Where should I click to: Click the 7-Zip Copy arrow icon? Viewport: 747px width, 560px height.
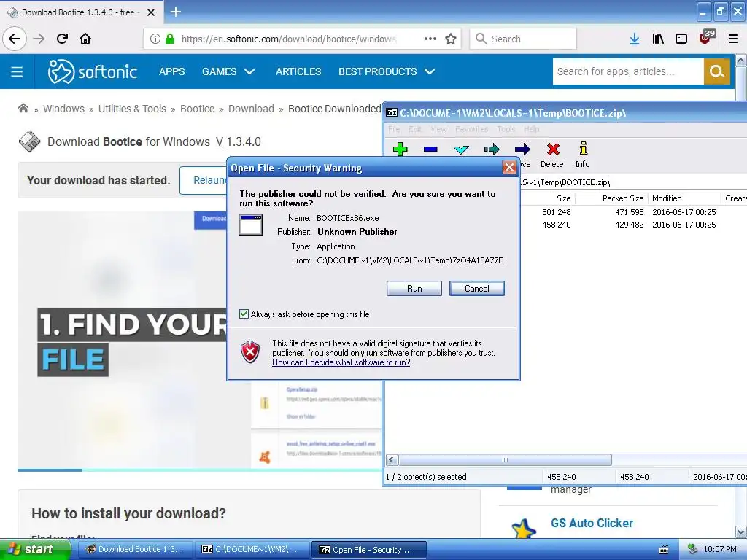tap(492, 149)
